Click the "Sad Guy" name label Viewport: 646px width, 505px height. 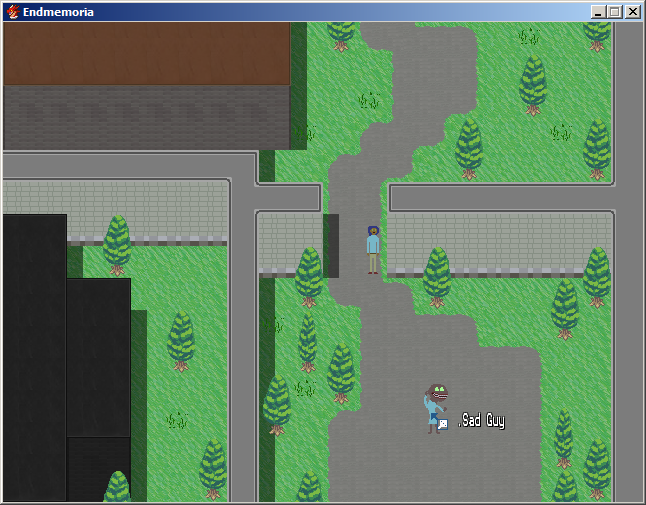[x=482, y=421]
